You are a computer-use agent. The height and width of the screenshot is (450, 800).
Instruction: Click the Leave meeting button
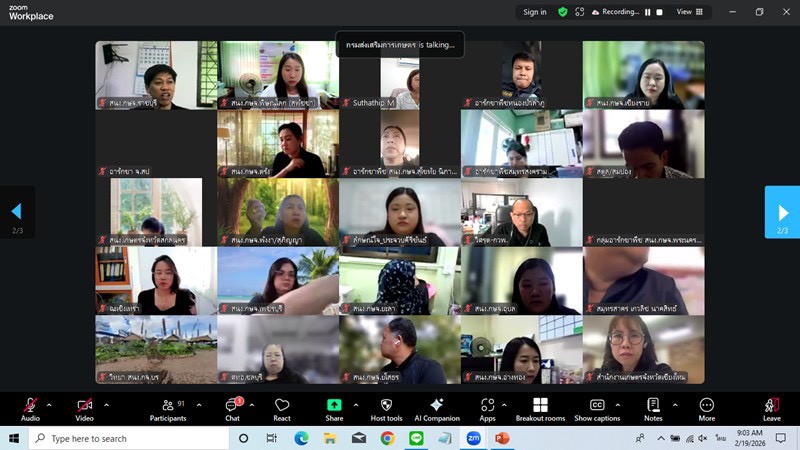[771, 408]
